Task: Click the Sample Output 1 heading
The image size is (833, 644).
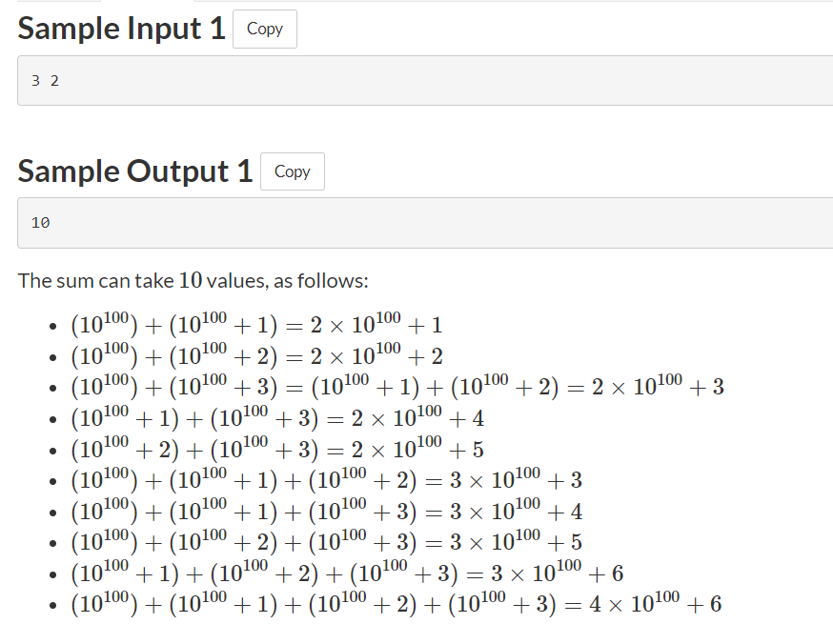Action: click(135, 171)
